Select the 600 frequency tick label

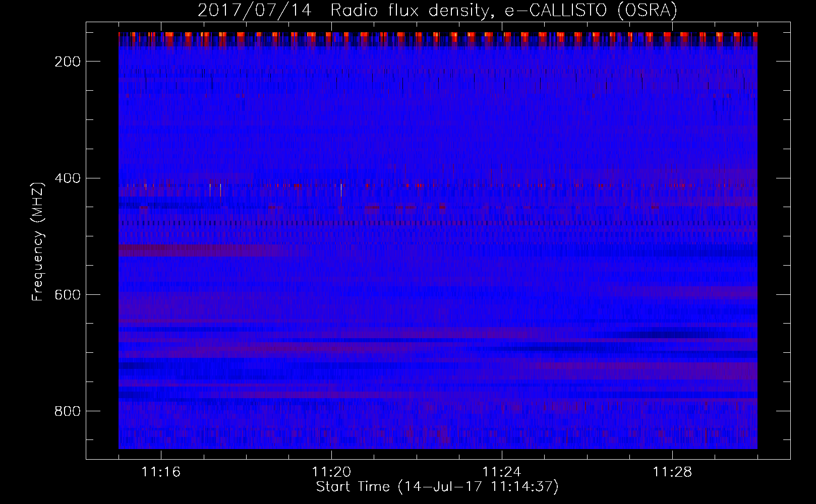tap(68, 295)
